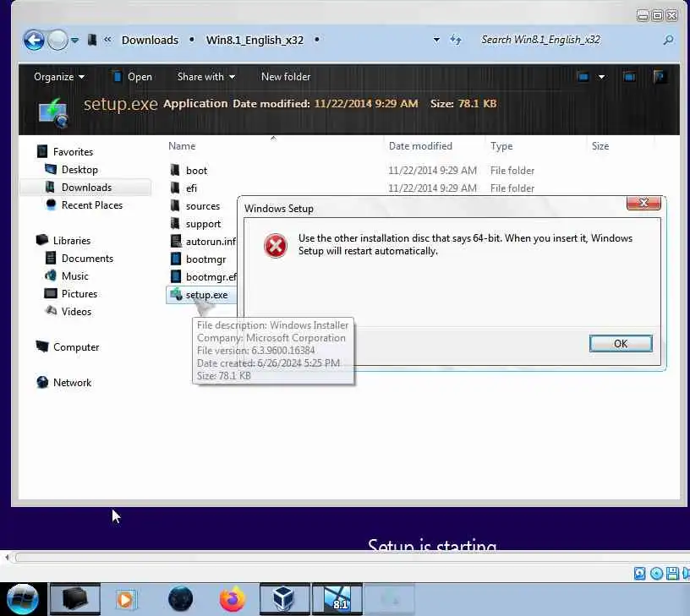Show hidden path levels via double chevron

coord(107,40)
